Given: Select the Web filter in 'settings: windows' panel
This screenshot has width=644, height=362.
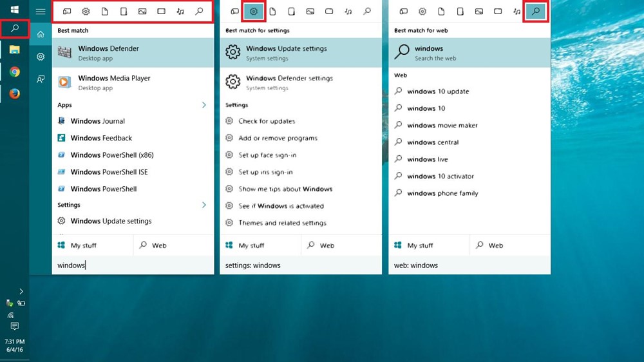Looking at the screenshot, I should pos(367,12).
